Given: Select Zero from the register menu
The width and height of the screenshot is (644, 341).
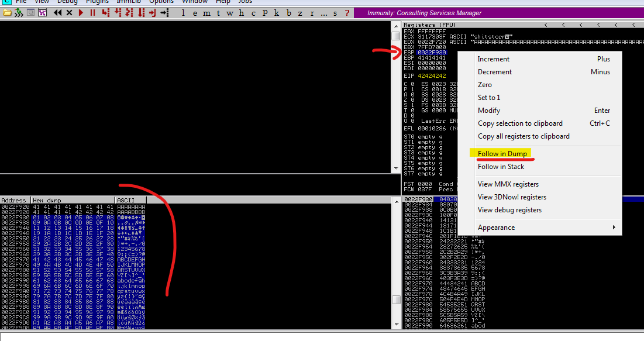Looking at the screenshot, I should [540, 85].
